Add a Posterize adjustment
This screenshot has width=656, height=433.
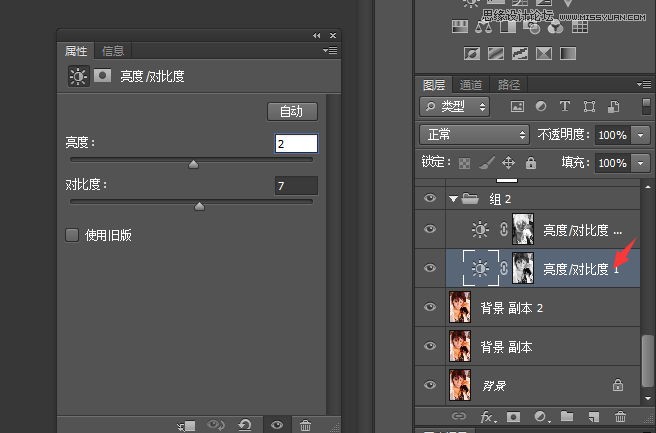pyautogui.click(x=496, y=53)
